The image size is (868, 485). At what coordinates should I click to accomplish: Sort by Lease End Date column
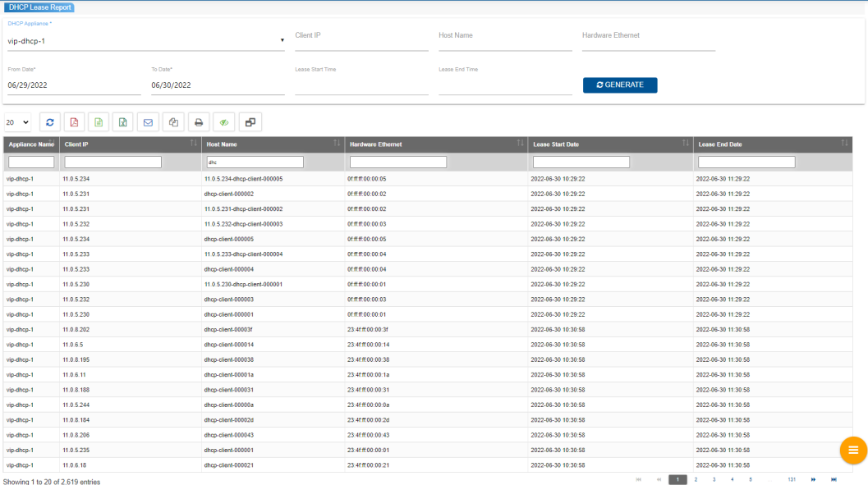(773, 144)
